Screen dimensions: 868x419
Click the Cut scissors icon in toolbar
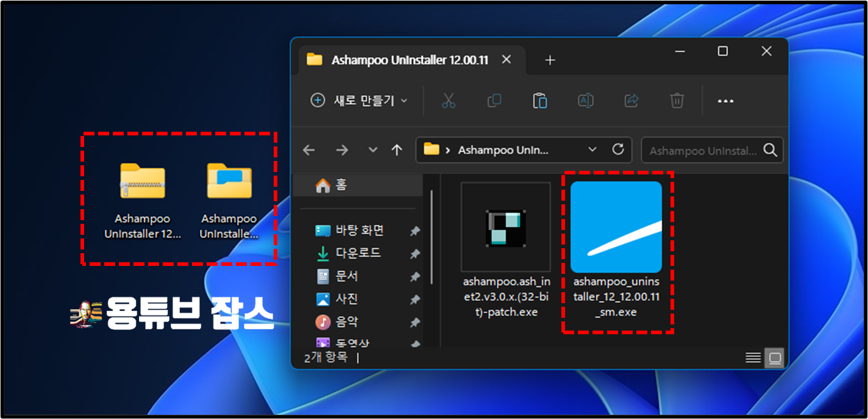pyautogui.click(x=449, y=101)
